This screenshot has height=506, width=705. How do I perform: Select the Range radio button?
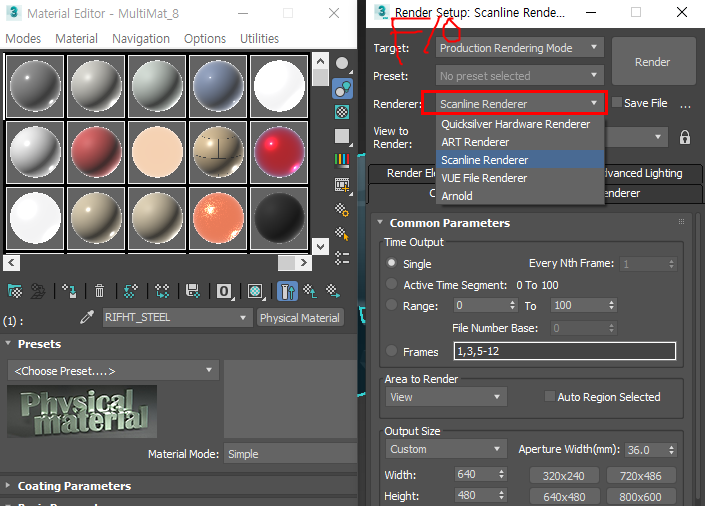392,305
